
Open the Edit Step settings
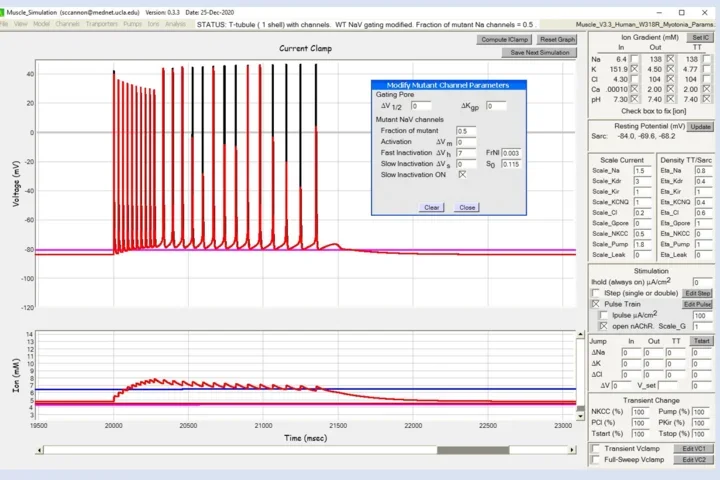(698, 293)
